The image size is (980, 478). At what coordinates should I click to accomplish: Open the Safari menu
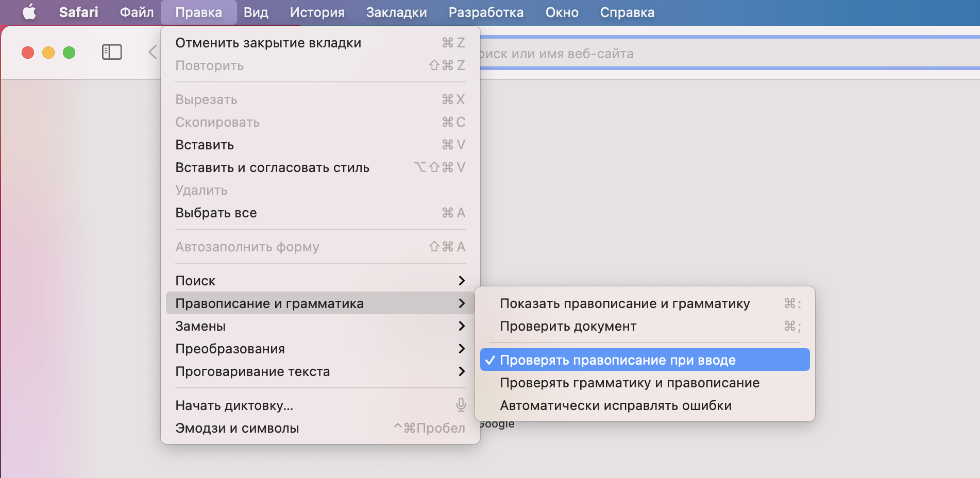pyautogui.click(x=78, y=12)
